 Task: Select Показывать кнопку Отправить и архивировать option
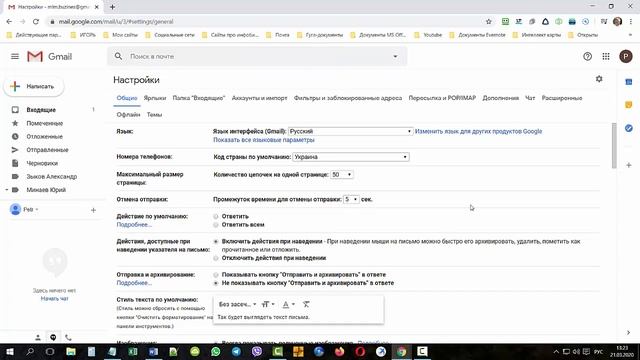(x=216, y=275)
